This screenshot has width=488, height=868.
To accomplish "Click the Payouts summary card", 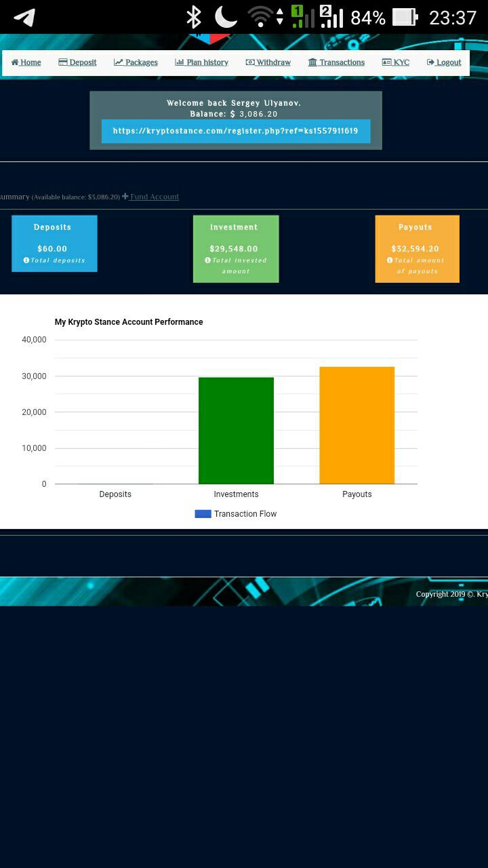I will [x=417, y=249].
